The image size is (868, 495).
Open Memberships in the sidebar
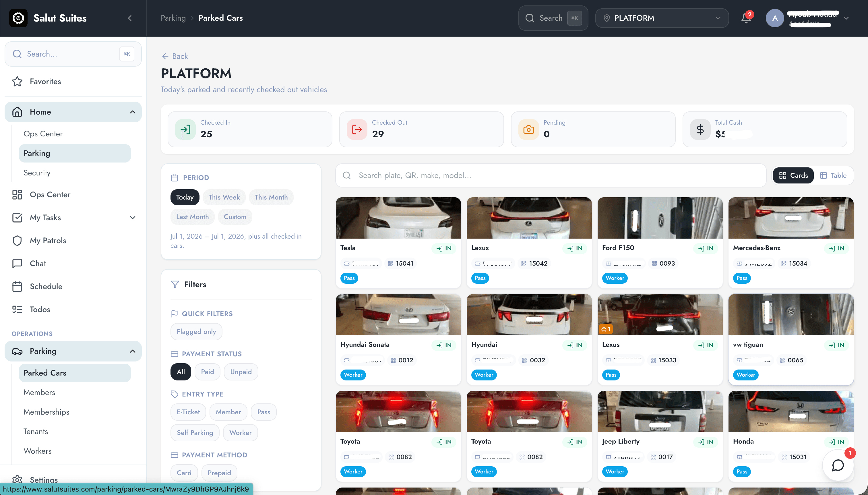46,412
